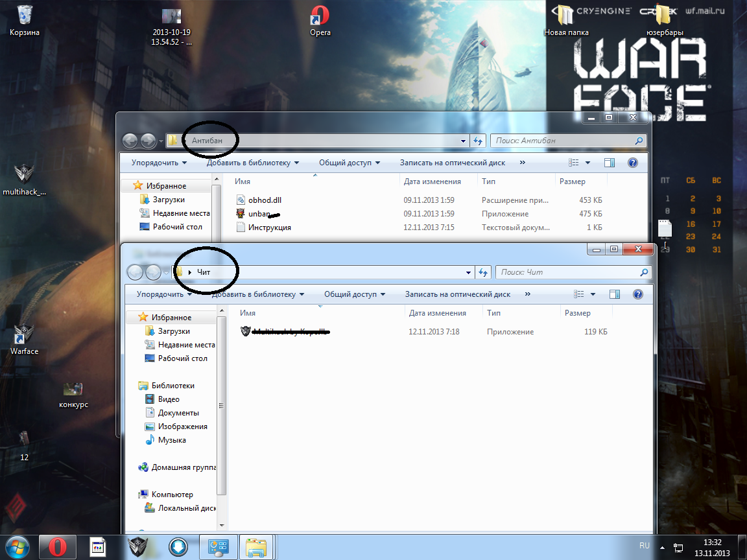Open address history dropdown in Чит window

[x=468, y=272]
